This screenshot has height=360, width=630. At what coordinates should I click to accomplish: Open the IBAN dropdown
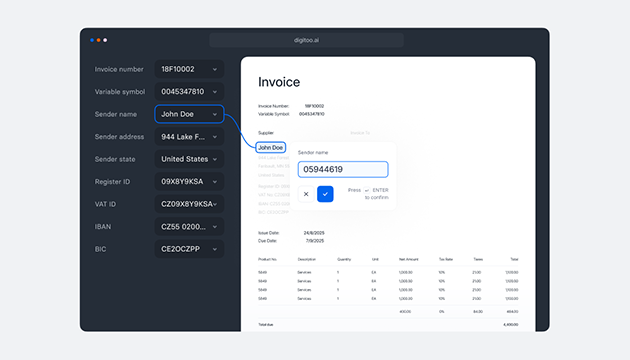click(x=189, y=227)
